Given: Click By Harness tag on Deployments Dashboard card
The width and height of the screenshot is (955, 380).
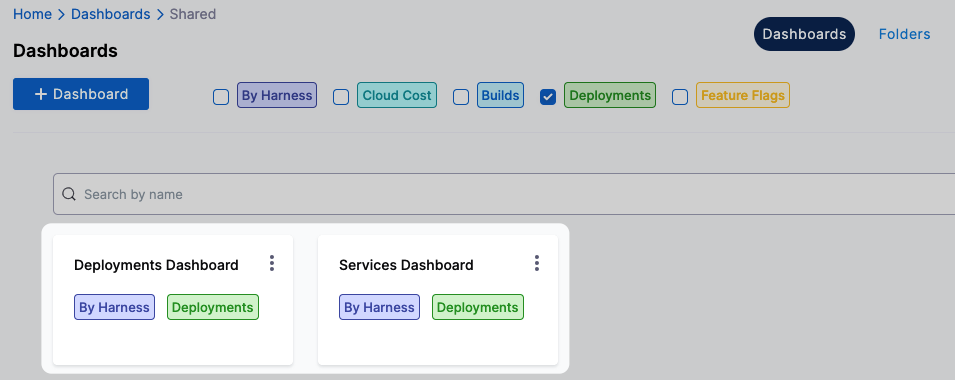Looking at the screenshot, I should click(115, 308).
